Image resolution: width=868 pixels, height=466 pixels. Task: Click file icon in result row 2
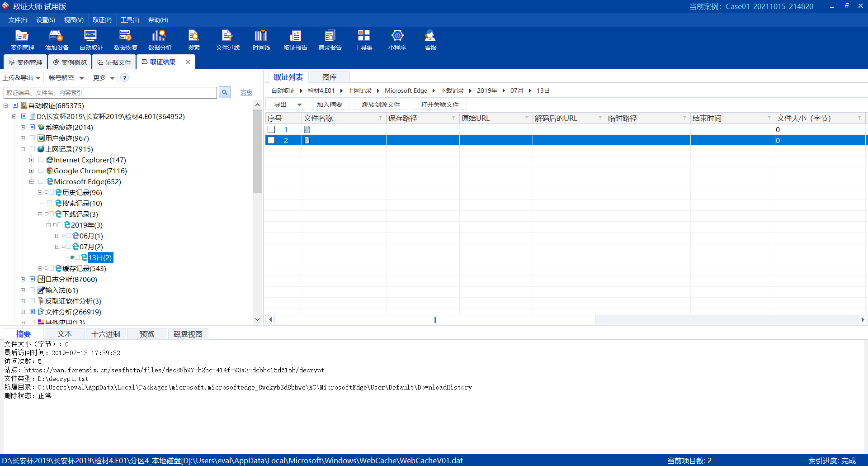307,140
